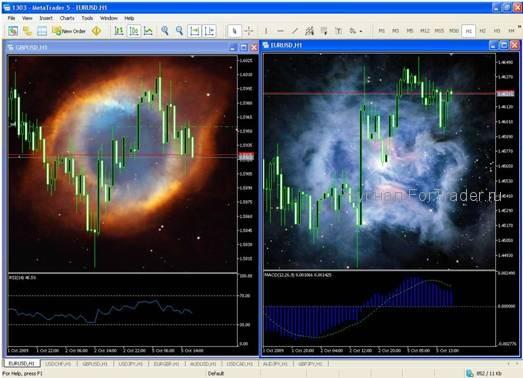Switch to the USDJPY,H1 tab

pos(131,364)
